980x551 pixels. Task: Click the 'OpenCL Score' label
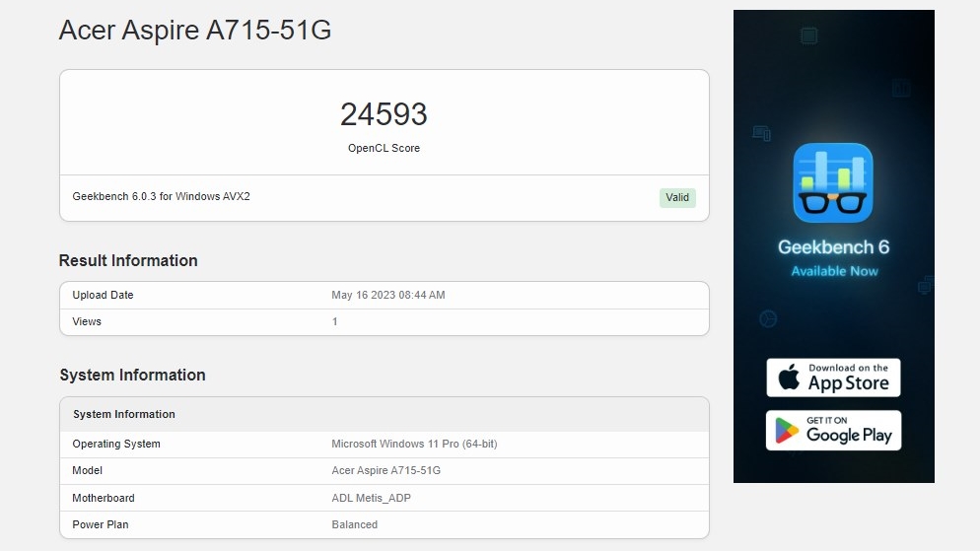pos(384,148)
